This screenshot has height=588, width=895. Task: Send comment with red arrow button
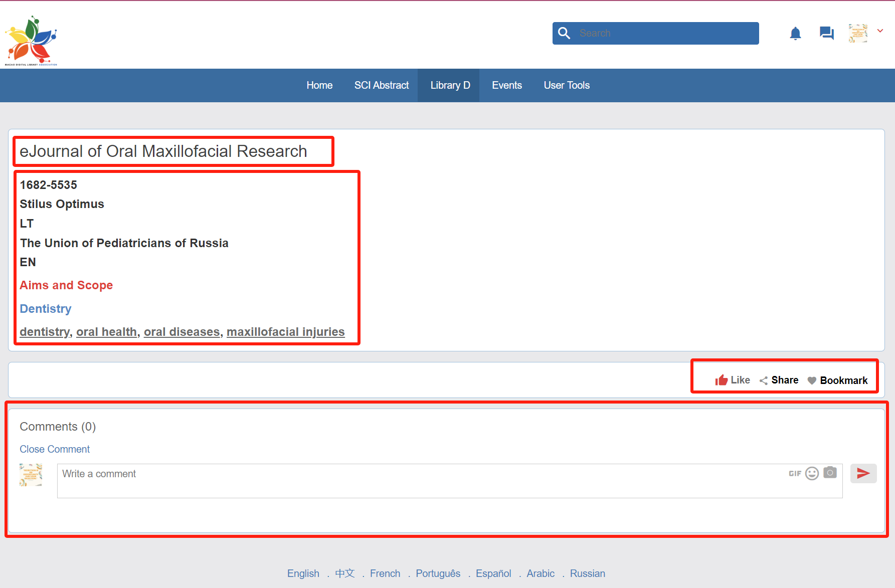[x=863, y=473]
